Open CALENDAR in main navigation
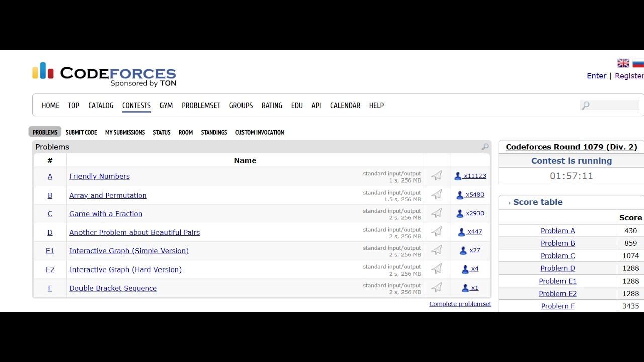 pyautogui.click(x=345, y=105)
